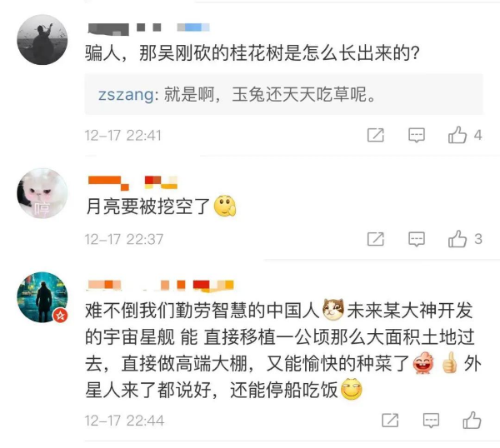Like the 22:44 comment with no likes
The width and height of the screenshot is (500, 448).
click(472, 420)
